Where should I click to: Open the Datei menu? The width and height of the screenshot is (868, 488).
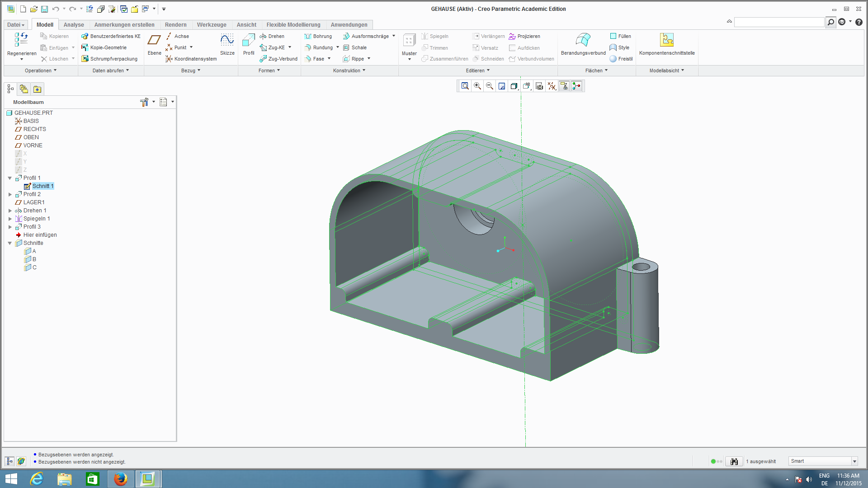[x=16, y=25]
